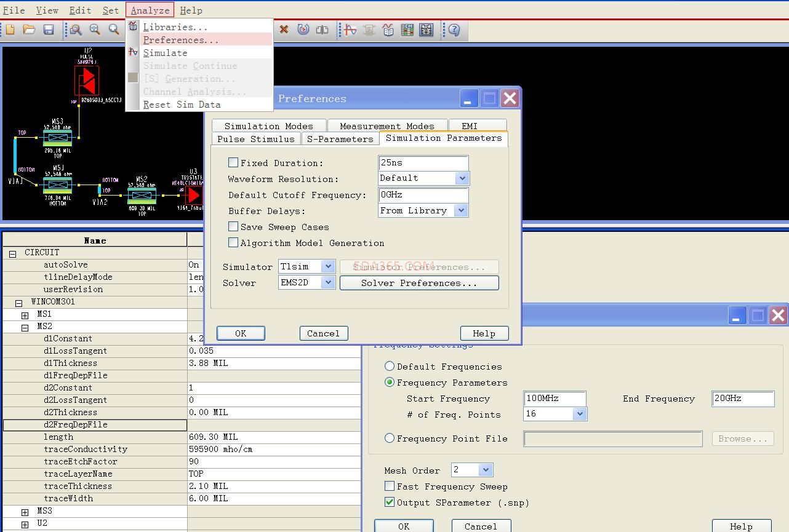Click the Simulate waveform toolbar icon
The width and height of the screenshot is (789, 532).
click(350, 30)
